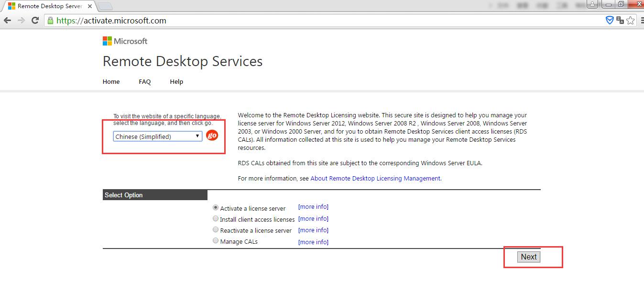This screenshot has height=283, width=644.
Task: Open more info for Activate a license server
Action: tap(313, 207)
